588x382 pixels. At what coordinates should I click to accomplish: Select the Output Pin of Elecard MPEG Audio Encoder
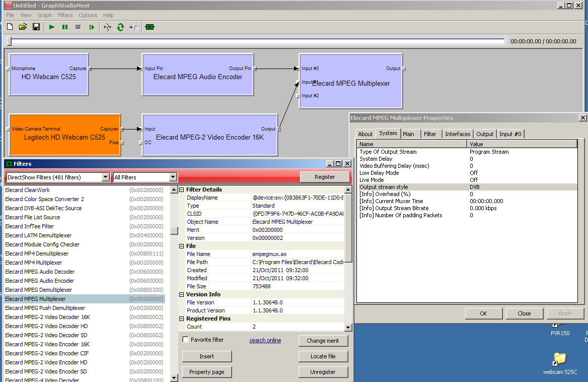(255, 69)
